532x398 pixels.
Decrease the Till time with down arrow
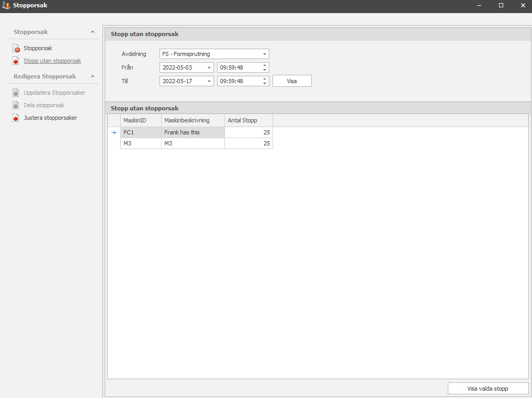(x=265, y=84)
